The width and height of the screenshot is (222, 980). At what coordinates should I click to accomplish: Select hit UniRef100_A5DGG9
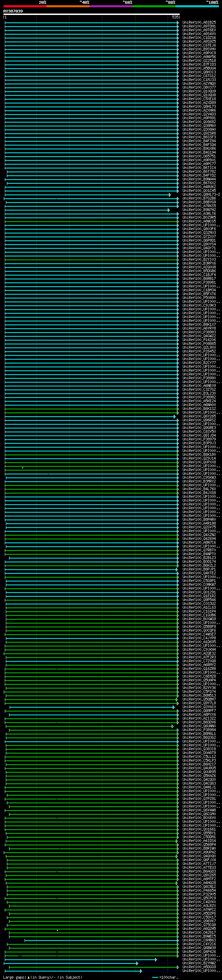199,967
